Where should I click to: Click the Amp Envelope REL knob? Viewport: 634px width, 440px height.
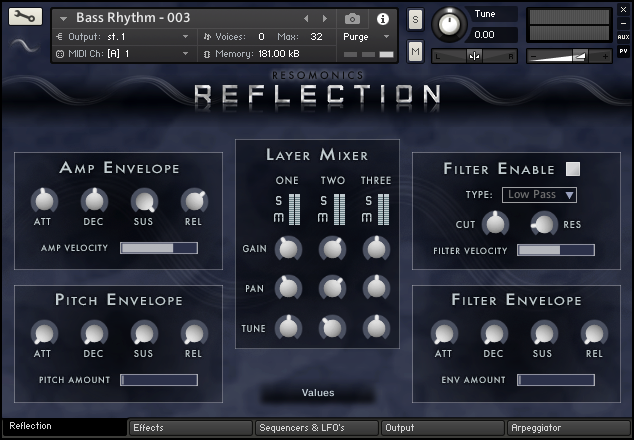pos(194,201)
